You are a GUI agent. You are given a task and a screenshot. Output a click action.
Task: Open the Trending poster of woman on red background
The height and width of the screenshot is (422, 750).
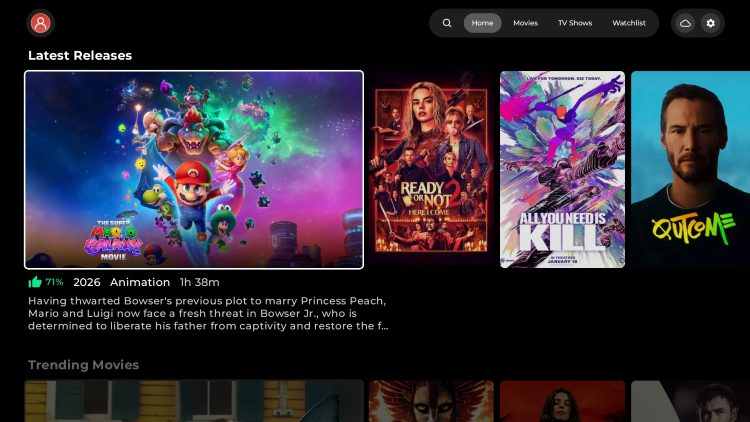coord(562,401)
